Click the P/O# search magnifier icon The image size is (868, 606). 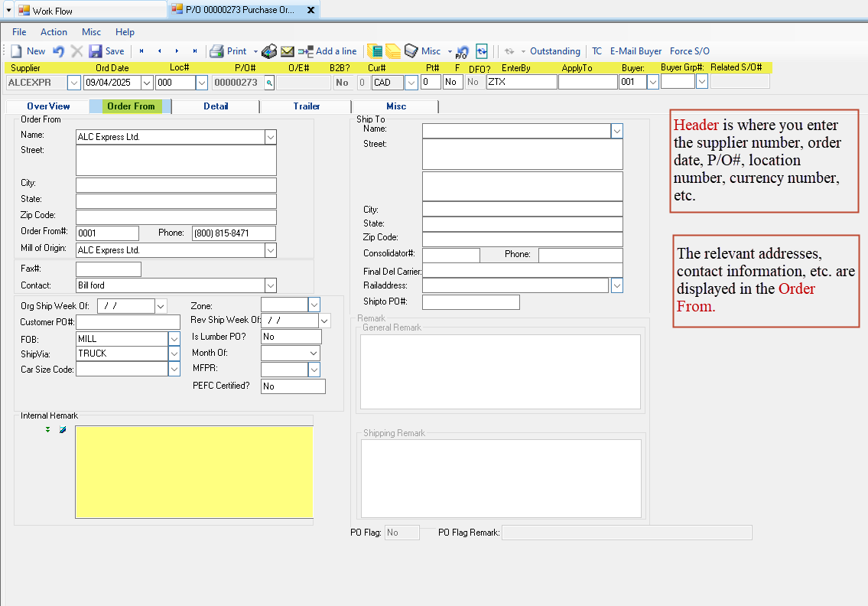(x=268, y=82)
